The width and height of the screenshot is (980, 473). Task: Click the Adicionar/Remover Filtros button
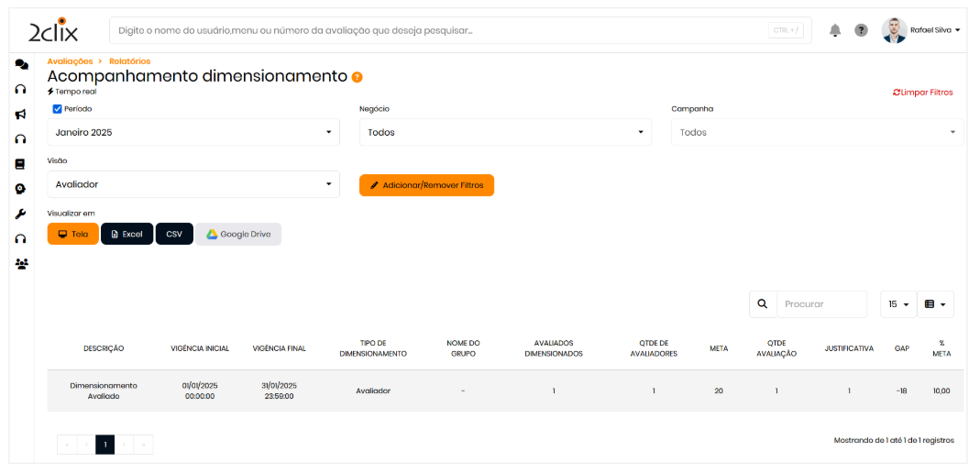(x=426, y=185)
